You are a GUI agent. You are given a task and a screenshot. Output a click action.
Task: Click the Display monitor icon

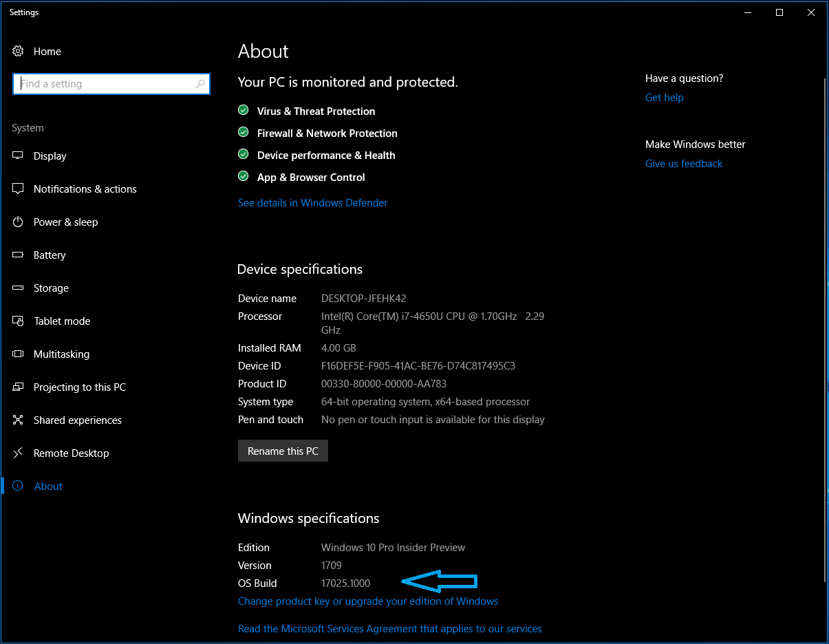point(18,156)
